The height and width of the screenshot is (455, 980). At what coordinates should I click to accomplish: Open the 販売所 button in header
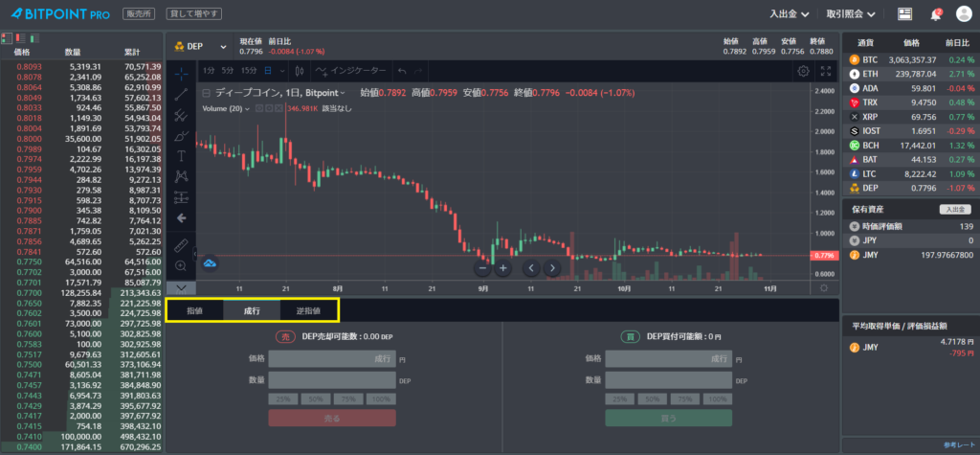pyautogui.click(x=139, y=13)
